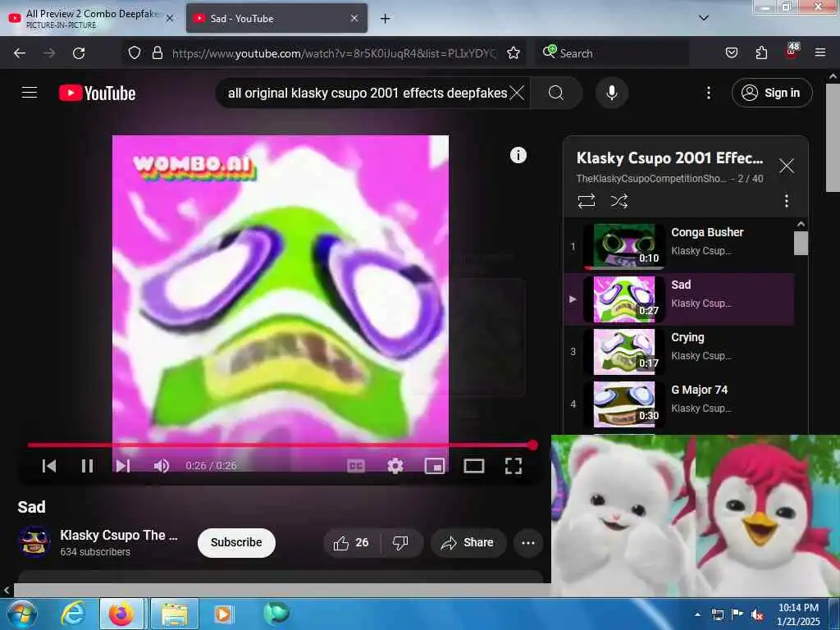This screenshot has height=630, width=840.
Task: Pause the video
Action: click(x=87, y=466)
